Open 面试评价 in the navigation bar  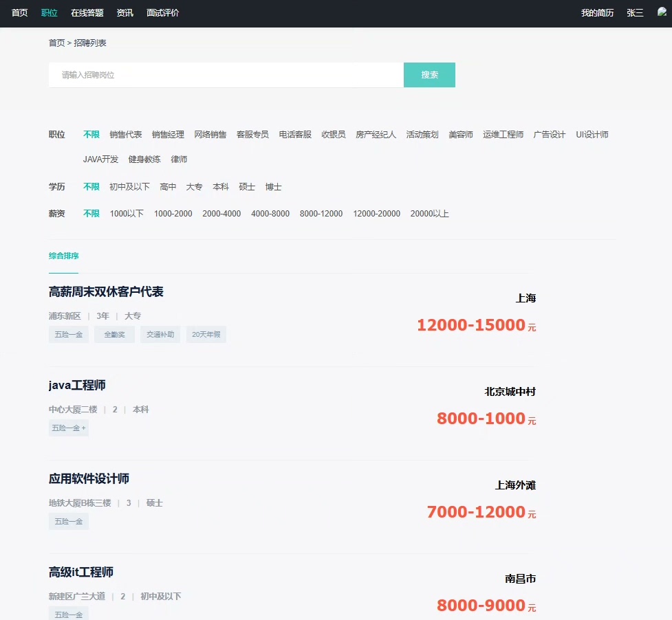162,13
